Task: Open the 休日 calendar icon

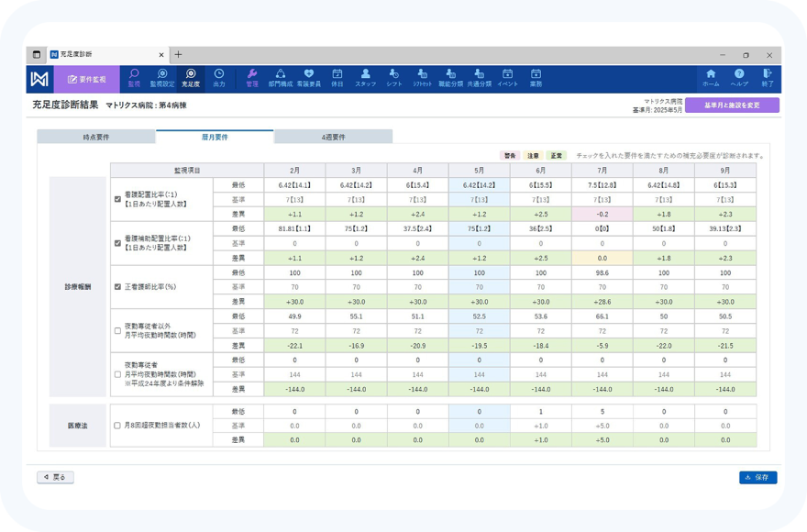Action: pos(337,78)
